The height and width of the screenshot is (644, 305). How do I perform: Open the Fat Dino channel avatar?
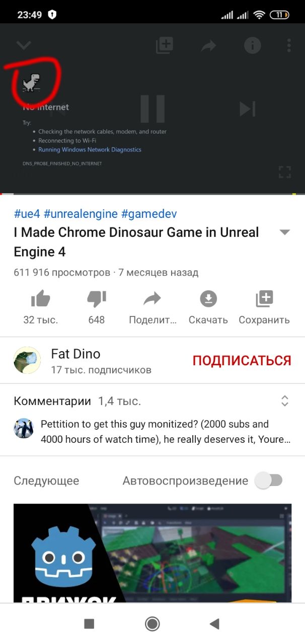[x=27, y=360]
